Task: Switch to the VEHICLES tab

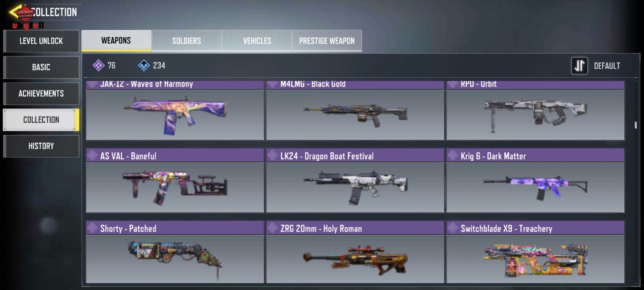Action: (x=257, y=41)
